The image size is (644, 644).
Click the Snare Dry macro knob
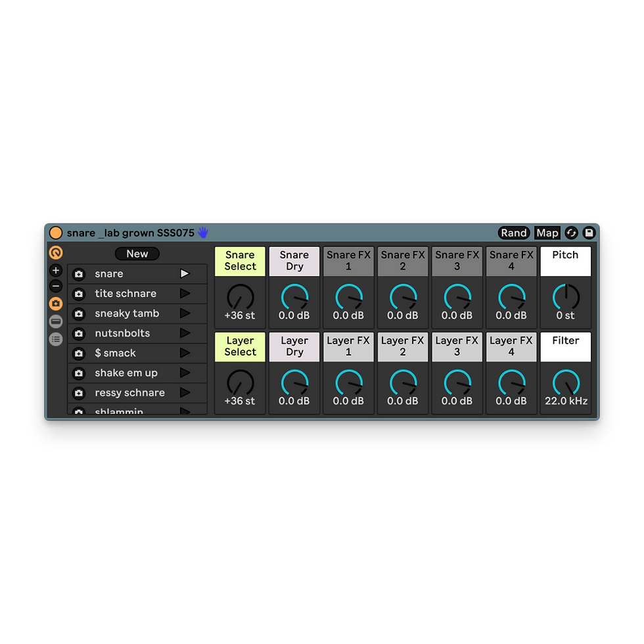(x=294, y=297)
